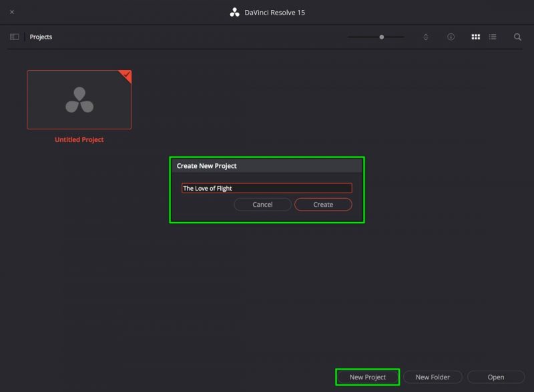Show project information icon
Screen dimensions: 534x392
451,37
